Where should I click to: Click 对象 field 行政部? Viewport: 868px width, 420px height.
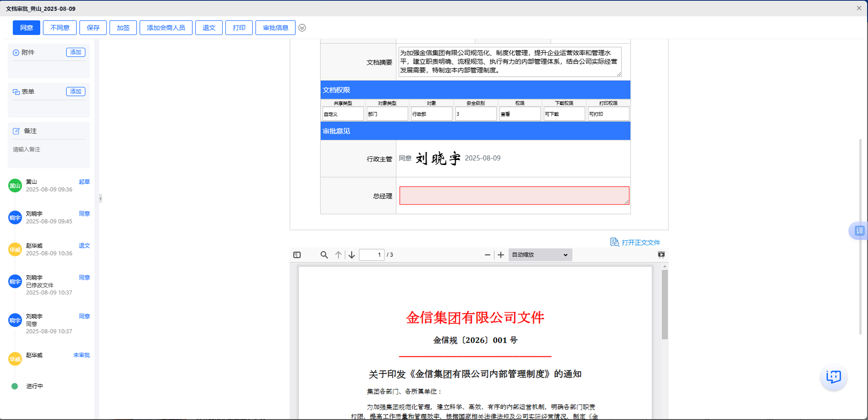coord(431,114)
